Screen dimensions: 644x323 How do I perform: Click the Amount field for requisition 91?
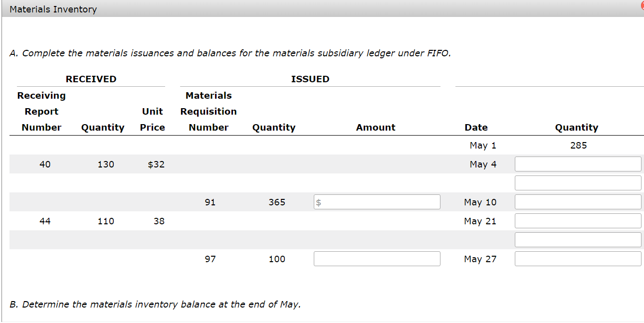click(377, 201)
